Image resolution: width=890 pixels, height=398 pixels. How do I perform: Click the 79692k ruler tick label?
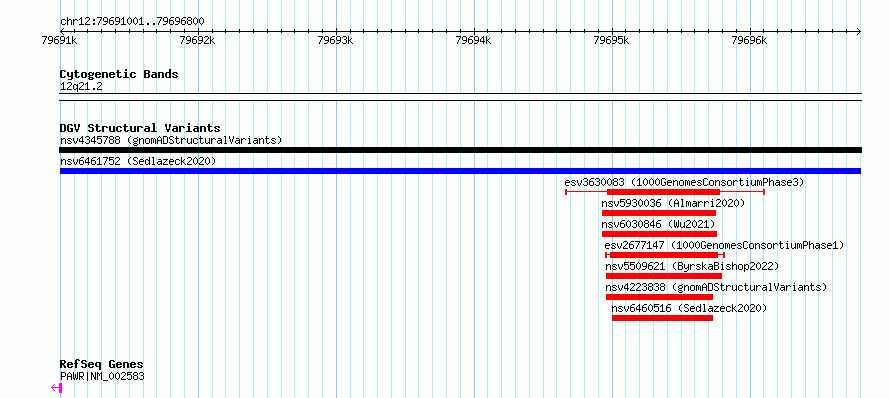pyautogui.click(x=198, y=40)
